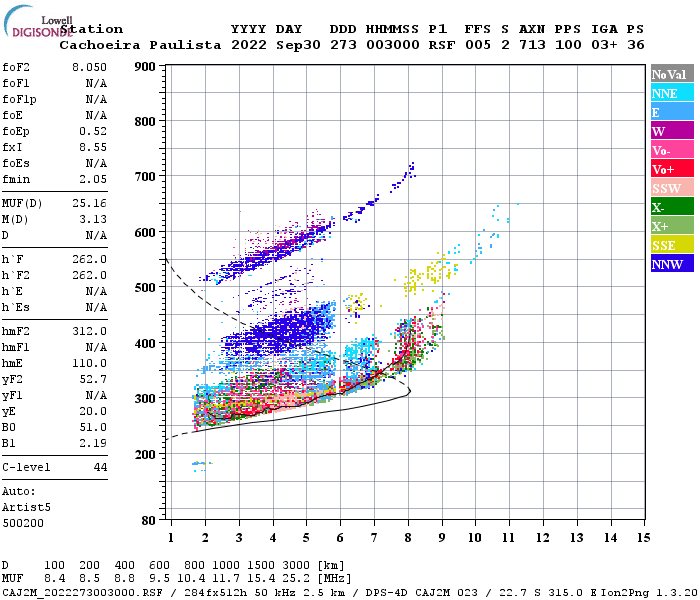
Task: Click the 300 km height axis label
Action: click(x=145, y=398)
